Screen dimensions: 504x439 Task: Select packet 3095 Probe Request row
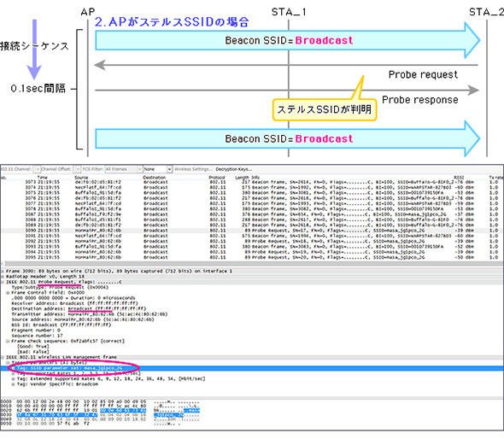(252, 257)
